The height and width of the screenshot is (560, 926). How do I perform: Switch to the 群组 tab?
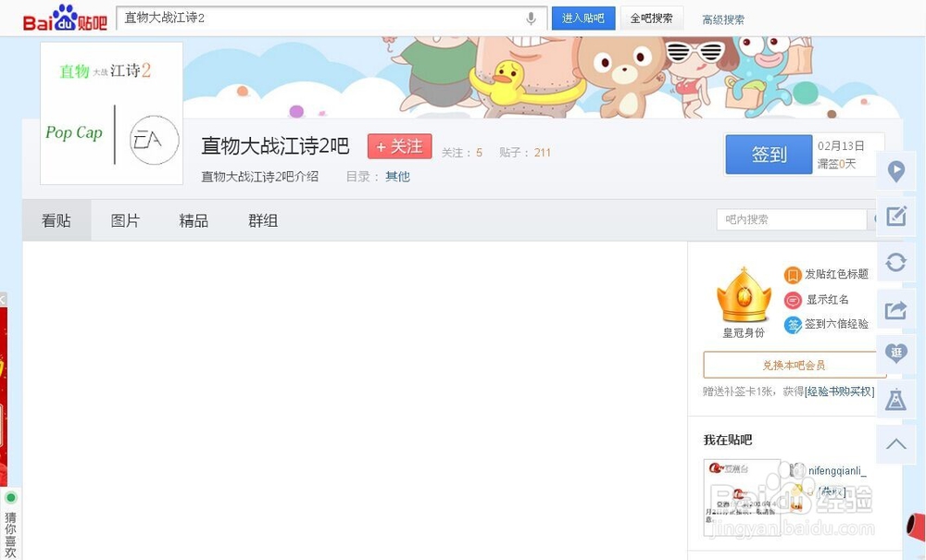(x=263, y=220)
